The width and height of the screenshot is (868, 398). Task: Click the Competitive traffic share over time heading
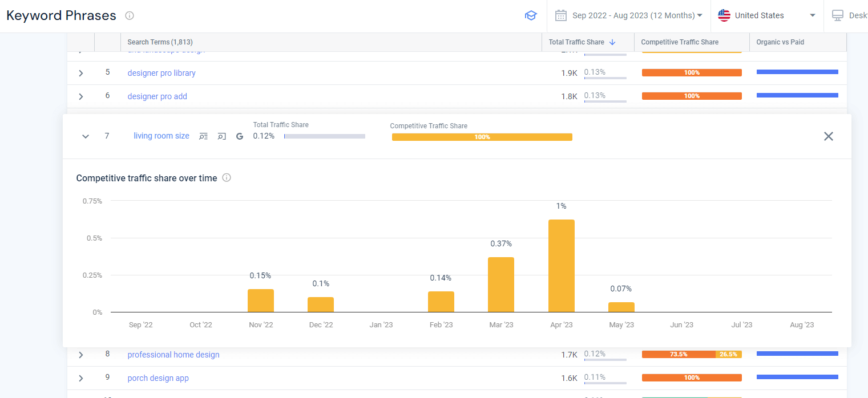pos(147,178)
